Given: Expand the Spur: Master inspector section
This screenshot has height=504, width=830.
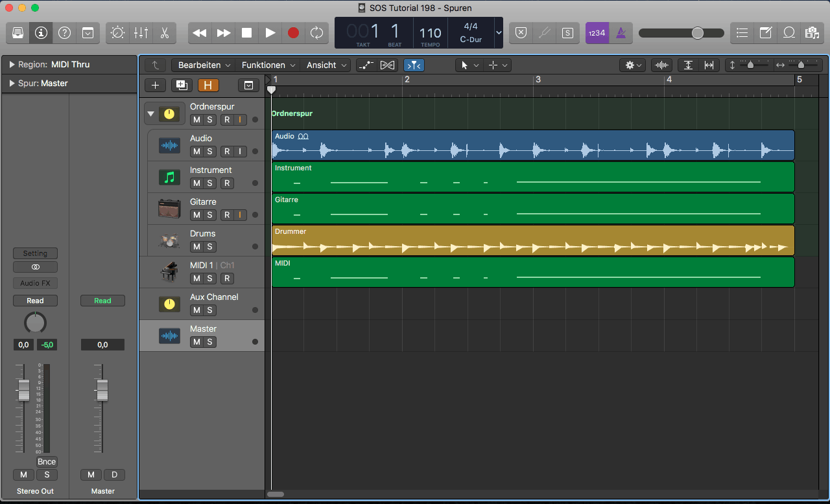Looking at the screenshot, I should 12,84.
